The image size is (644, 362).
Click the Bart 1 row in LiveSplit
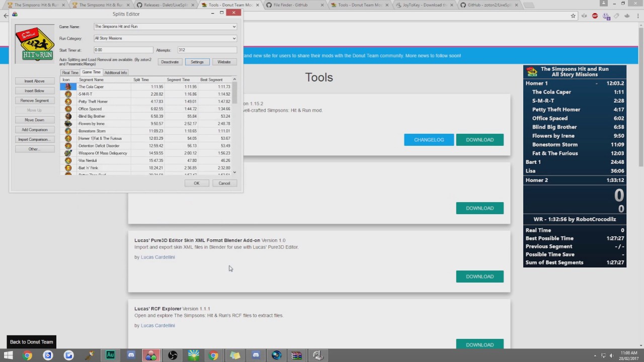pos(575,162)
